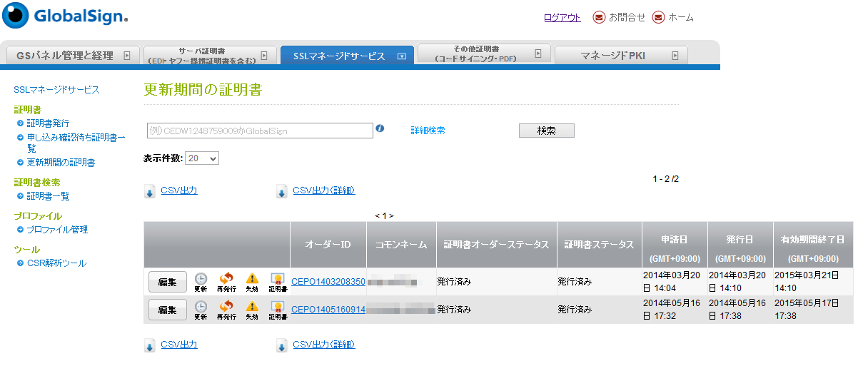Expand arrow on GSパネル管理と経理 tab
Screen dimensions: 868x371
click(x=126, y=55)
